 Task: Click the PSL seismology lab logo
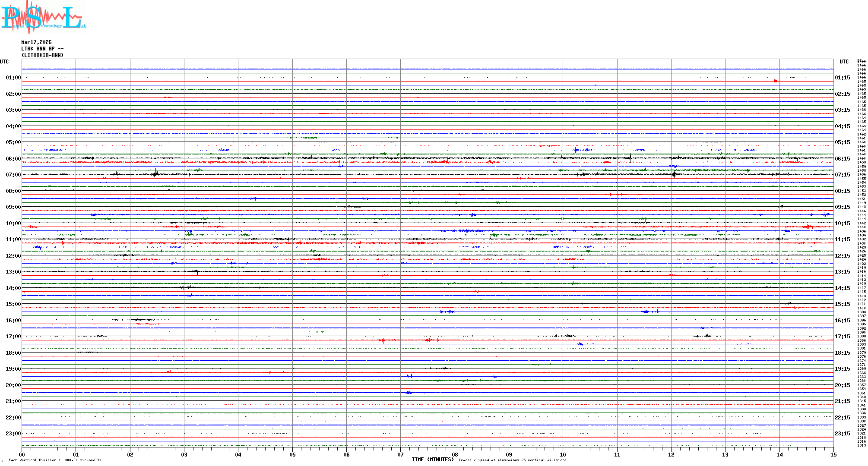coord(43,17)
